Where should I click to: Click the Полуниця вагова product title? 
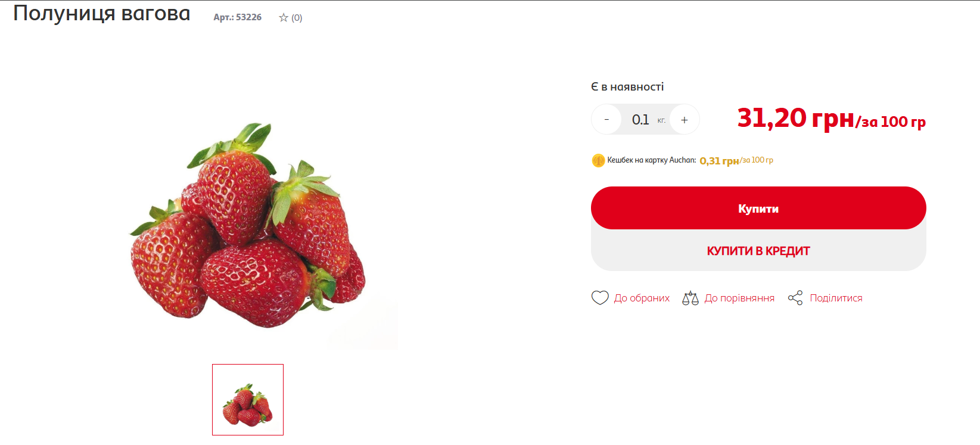pos(102,13)
